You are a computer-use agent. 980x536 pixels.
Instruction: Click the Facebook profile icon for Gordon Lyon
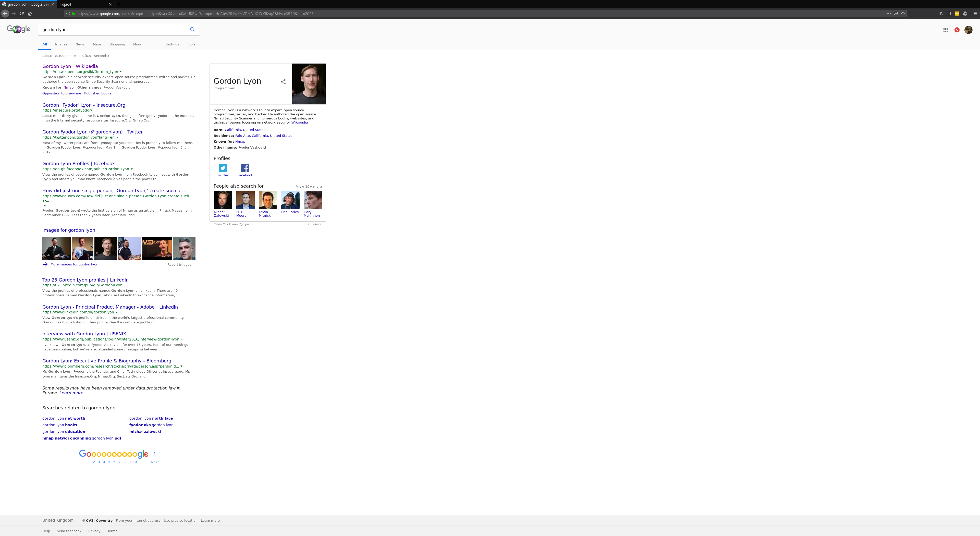click(245, 168)
